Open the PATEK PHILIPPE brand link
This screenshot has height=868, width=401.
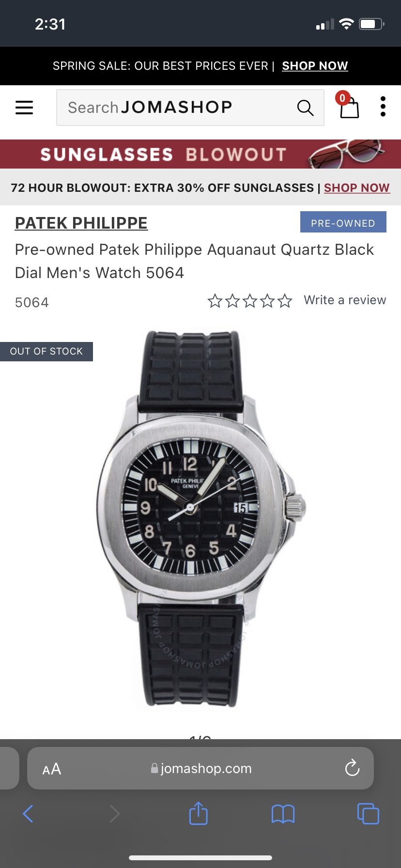click(x=81, y=223)
